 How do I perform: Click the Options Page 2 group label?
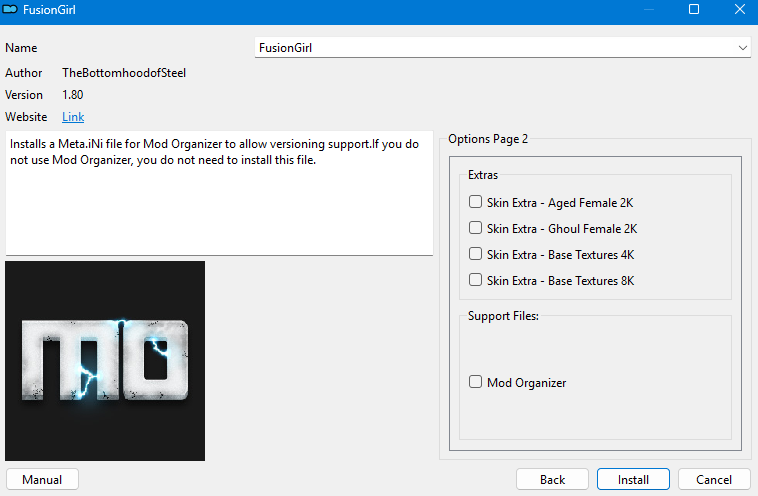tap(488, 139)
